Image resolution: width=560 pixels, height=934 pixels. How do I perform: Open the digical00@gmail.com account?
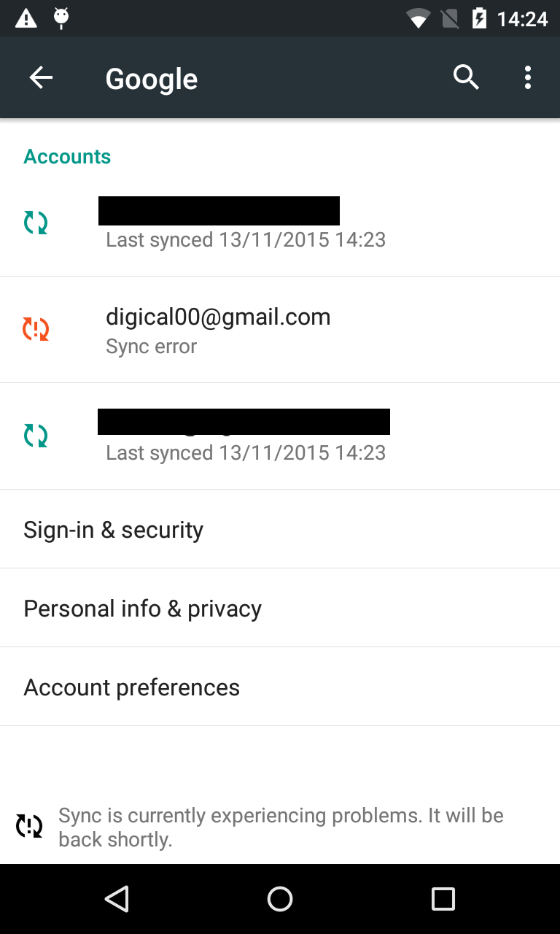(218, 317)
